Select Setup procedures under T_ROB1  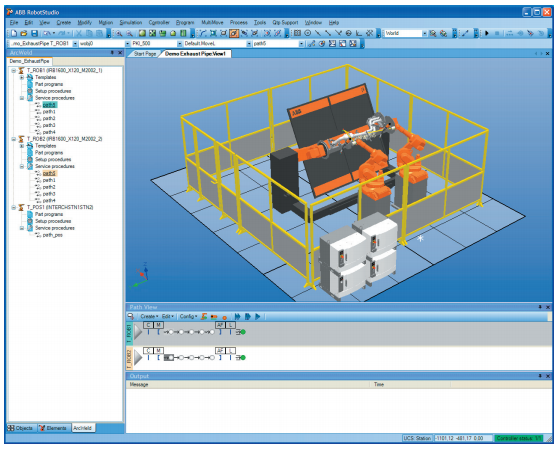[x=53, y=91]
